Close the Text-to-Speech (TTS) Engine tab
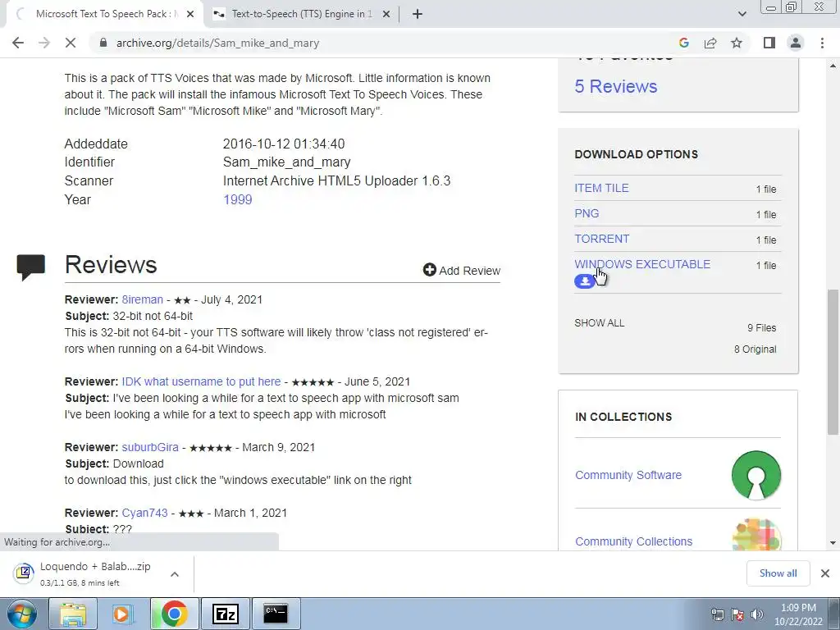 pyautogui.click(x=386, y=14)
